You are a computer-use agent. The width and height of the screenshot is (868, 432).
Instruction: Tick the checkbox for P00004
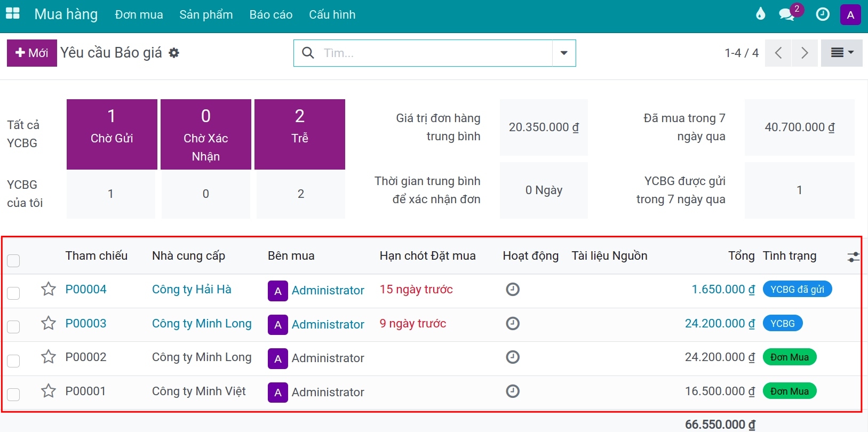[x=13, y=293]
